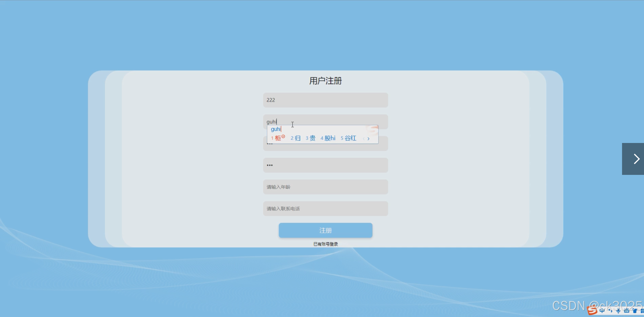Open Sogou skin wardrobe icon
Viewport: 644px width, 317px height.
635,311
